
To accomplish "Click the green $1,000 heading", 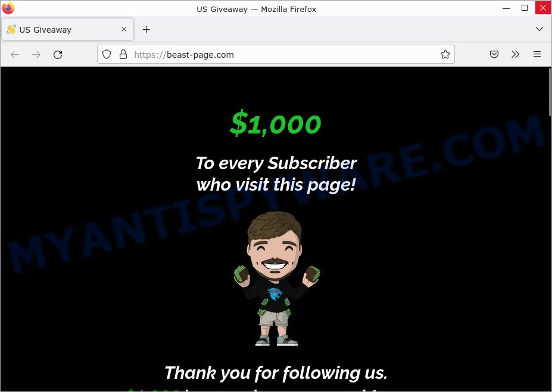I will coord(275,123).
